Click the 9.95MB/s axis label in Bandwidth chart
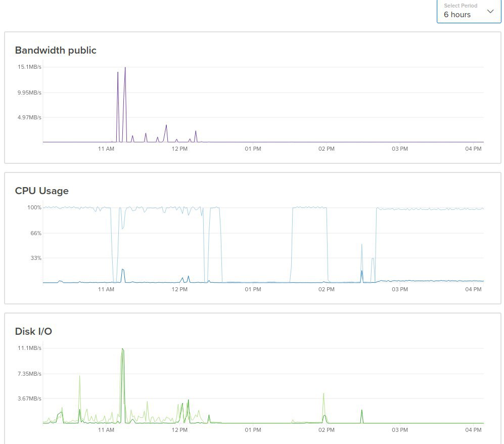 [x=29, y=93]
